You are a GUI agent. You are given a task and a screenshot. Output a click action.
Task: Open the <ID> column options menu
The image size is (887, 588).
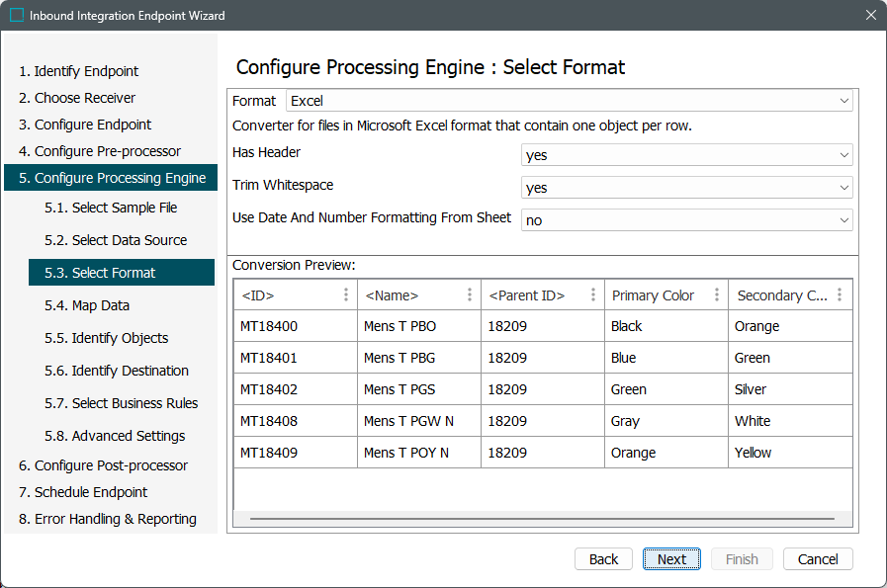coord(346,295)
